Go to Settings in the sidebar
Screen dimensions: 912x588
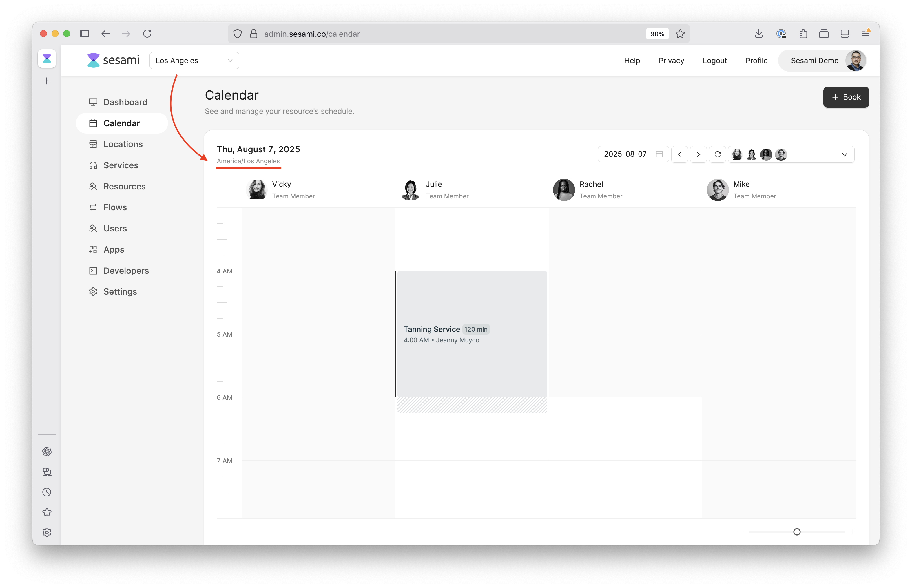120,292
